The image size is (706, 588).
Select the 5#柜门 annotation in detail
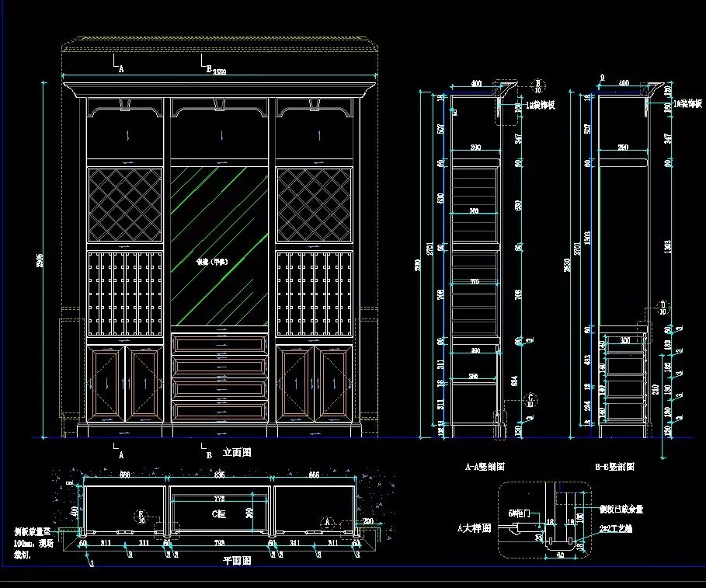coord(519,513)
